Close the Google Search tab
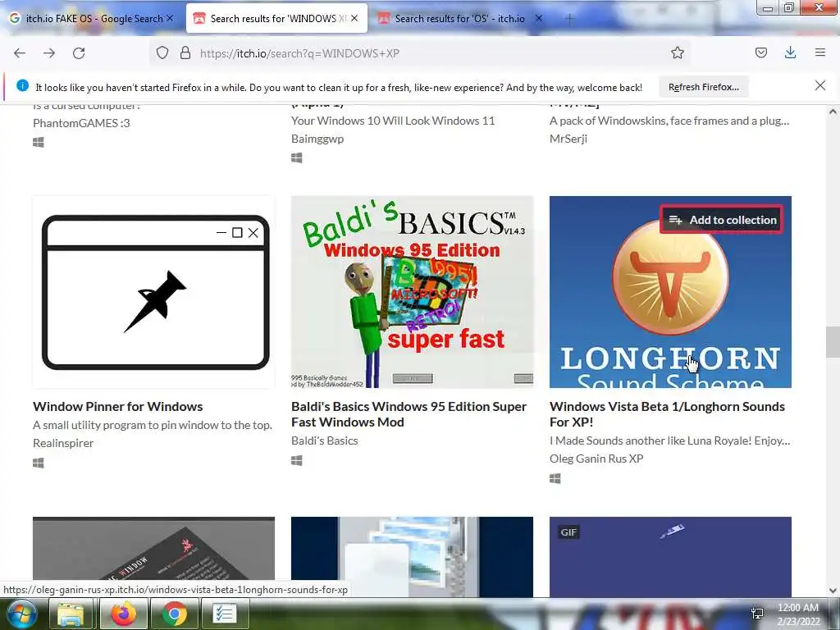Screen dimensions: 840x630 click(x=170, y=18)
